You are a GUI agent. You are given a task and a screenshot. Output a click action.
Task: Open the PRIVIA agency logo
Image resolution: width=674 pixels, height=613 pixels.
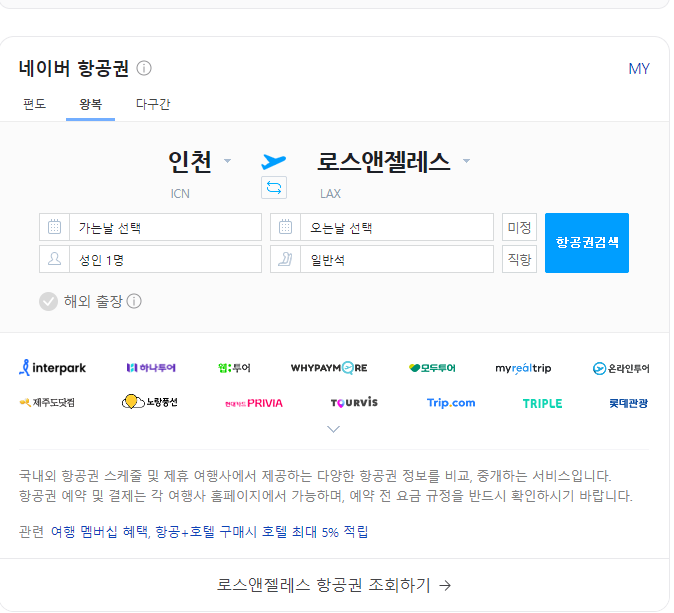[x=254, y=403]
